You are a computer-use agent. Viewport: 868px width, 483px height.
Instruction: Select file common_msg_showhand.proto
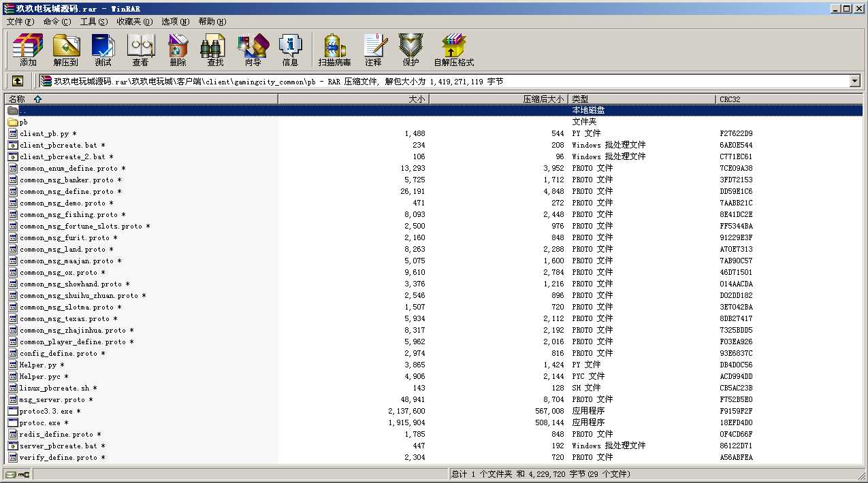pyautogui.click(x=74, y=284)
